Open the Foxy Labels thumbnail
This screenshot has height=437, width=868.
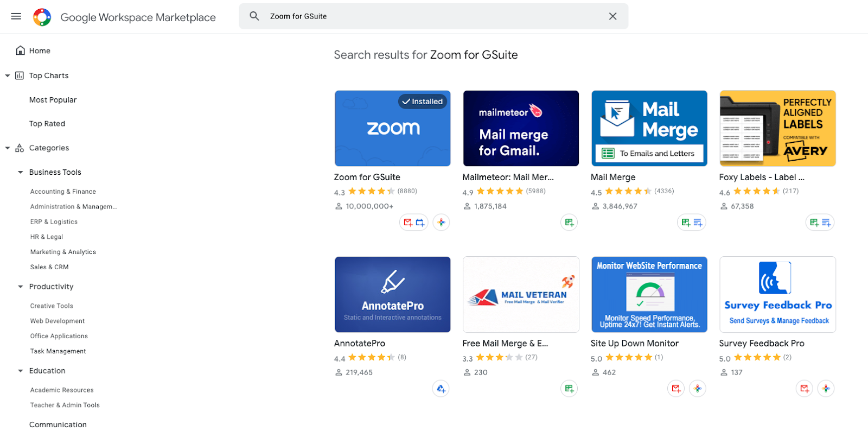[x=777, y=128]
